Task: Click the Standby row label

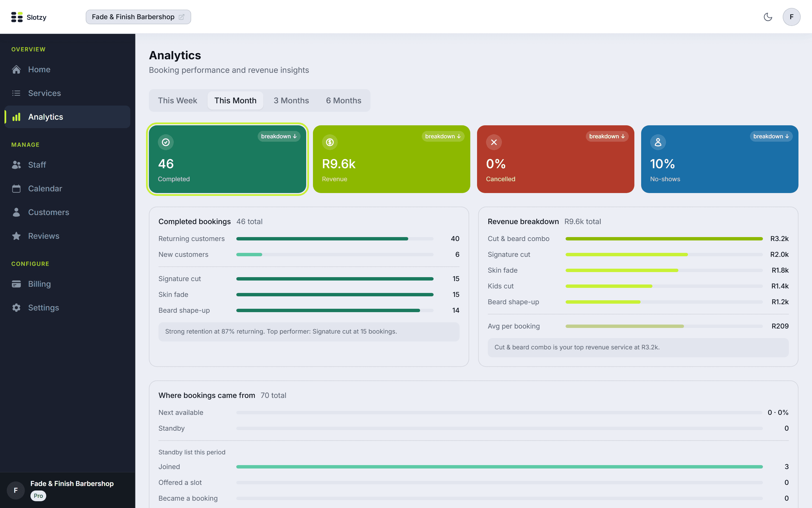Action: tap(171, 428)
